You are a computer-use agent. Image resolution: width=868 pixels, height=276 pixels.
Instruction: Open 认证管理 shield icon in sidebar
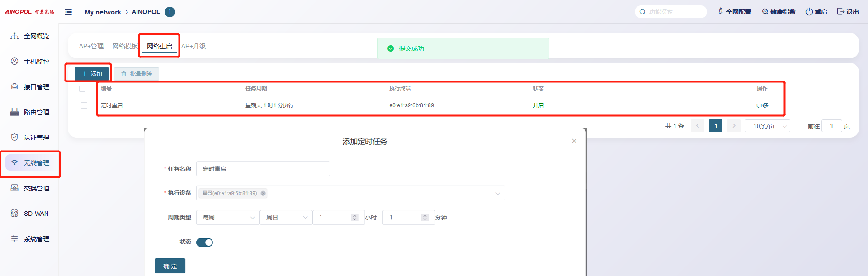tap(14, 138)
